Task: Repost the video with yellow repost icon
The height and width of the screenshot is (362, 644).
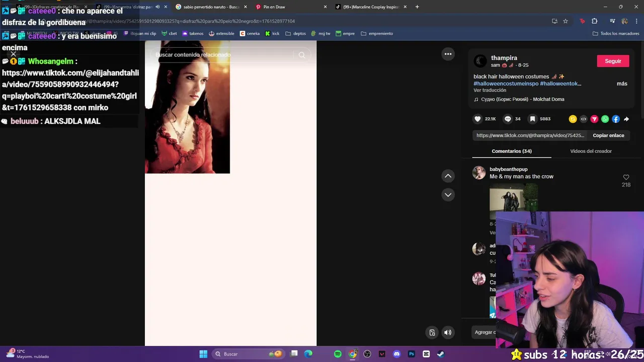Action: 573,119
